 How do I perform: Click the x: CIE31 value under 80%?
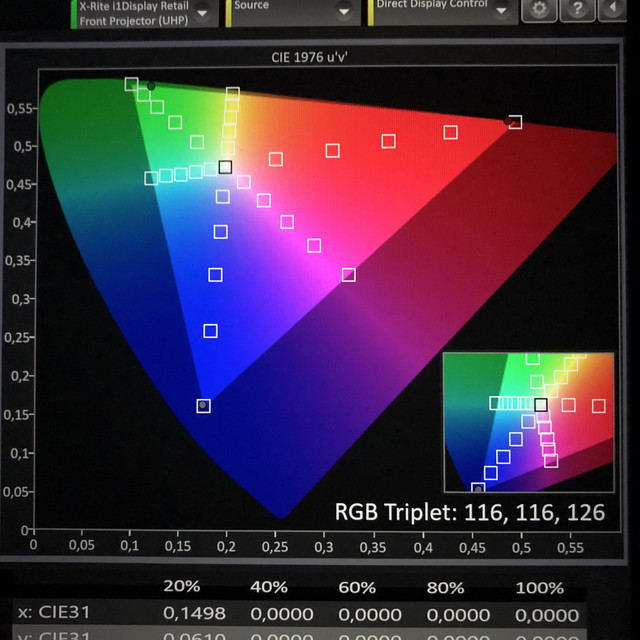(458, 615)
